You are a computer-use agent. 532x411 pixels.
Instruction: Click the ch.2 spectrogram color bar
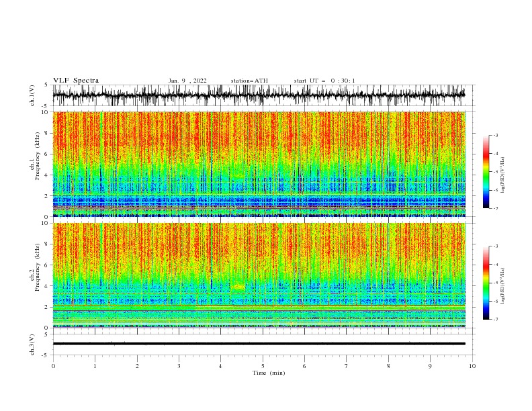click(486, 283)
